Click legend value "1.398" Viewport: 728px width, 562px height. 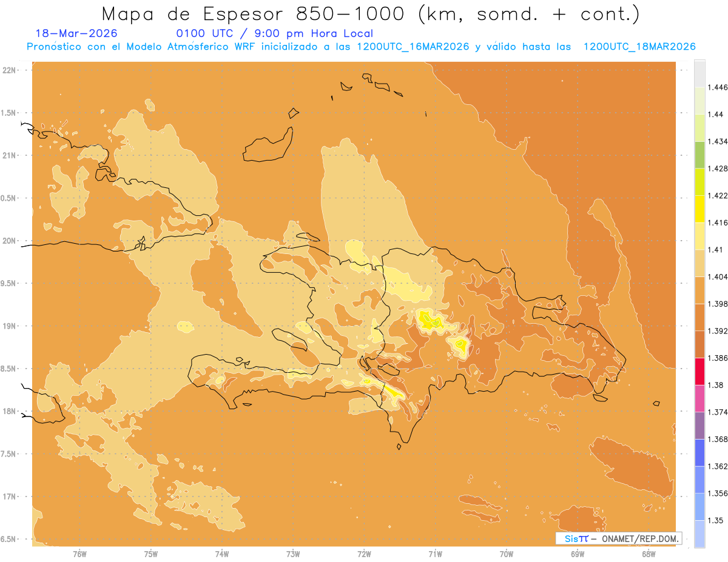(x=718, y=304)
